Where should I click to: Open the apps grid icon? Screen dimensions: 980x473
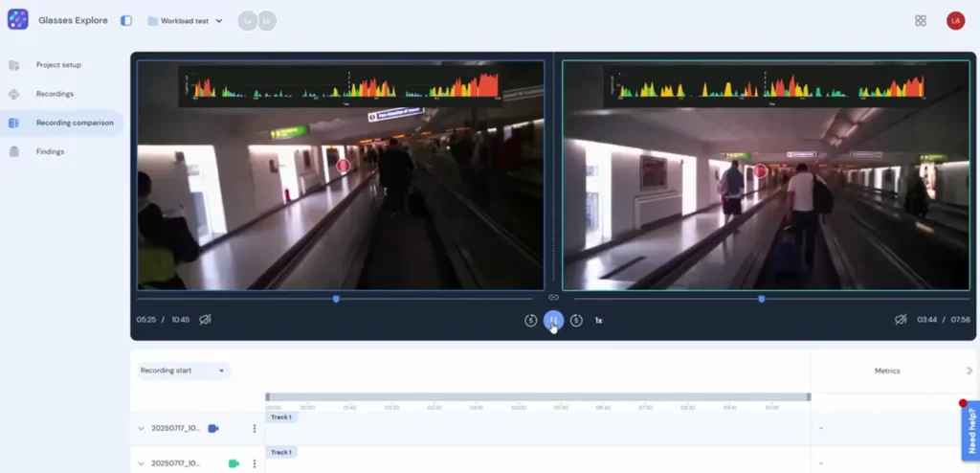pyautogui.click(x=921, y=20)
